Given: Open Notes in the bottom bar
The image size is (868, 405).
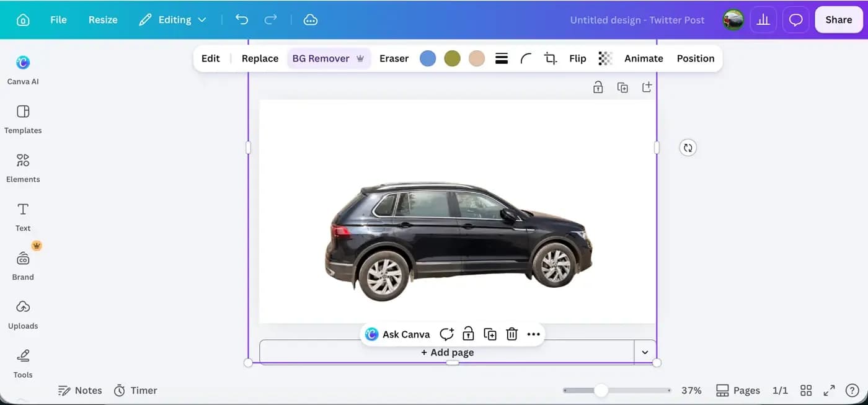Looking at the screenshot, I should 79,390.
